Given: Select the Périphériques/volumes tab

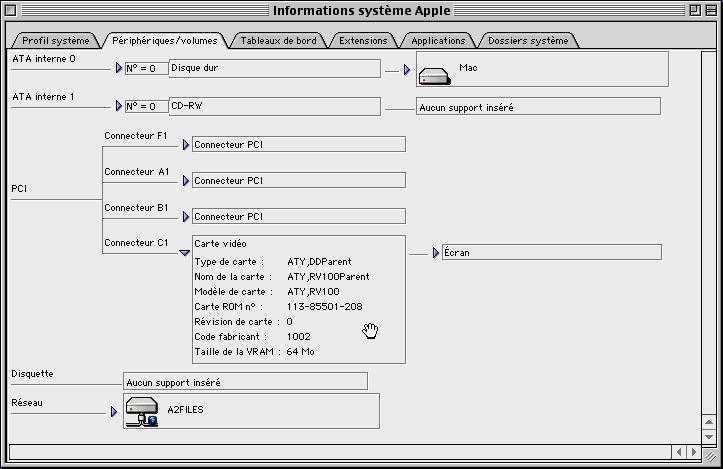Looking at the screenshot, I should pos(165,41).
